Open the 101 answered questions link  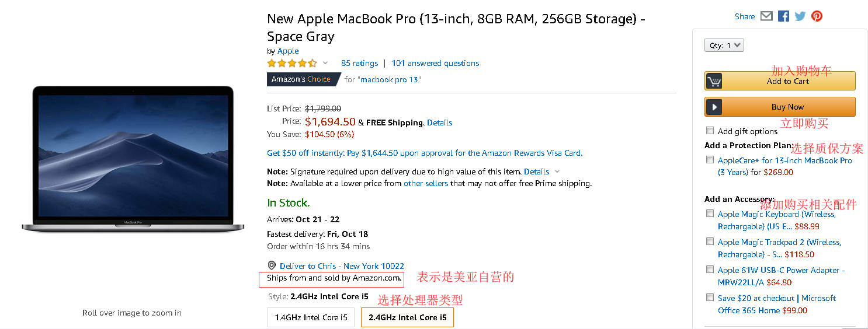click(435, 63)
